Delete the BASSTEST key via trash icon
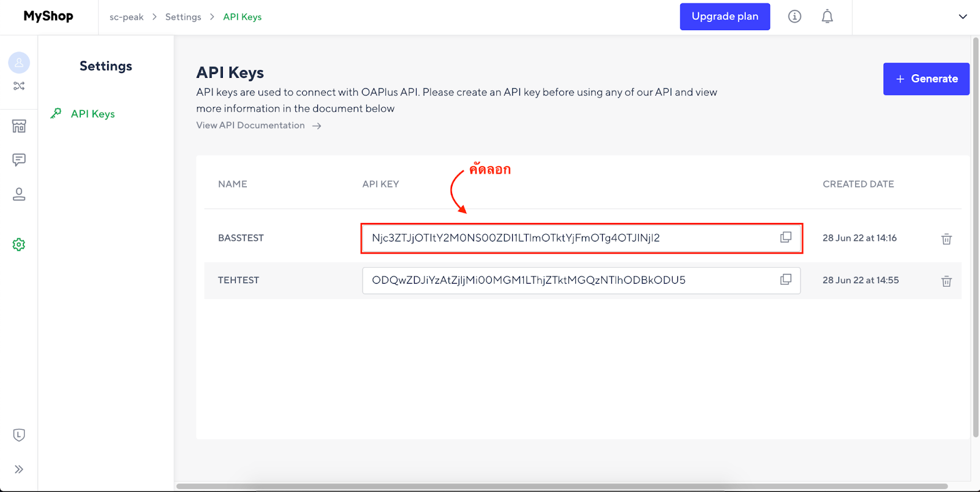The width and height of the screenshot is (980, 492). [x=946, y=239]
